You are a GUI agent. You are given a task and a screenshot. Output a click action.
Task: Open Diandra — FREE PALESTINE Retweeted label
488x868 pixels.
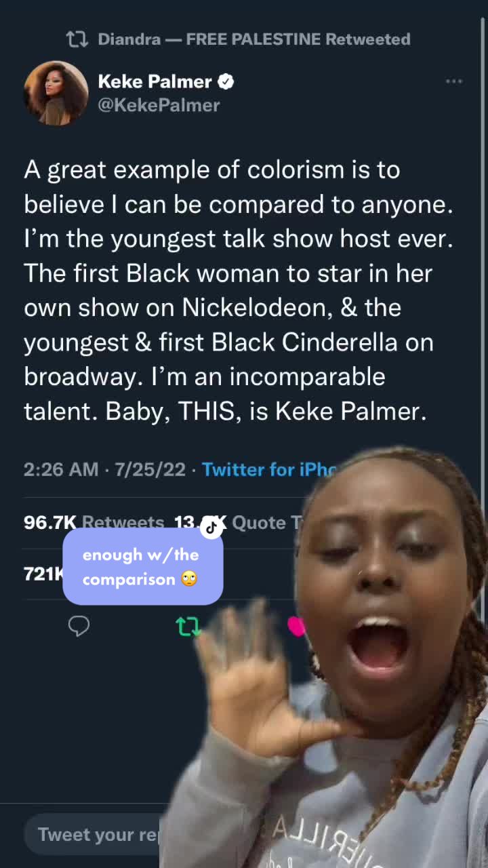click(253, 39)
